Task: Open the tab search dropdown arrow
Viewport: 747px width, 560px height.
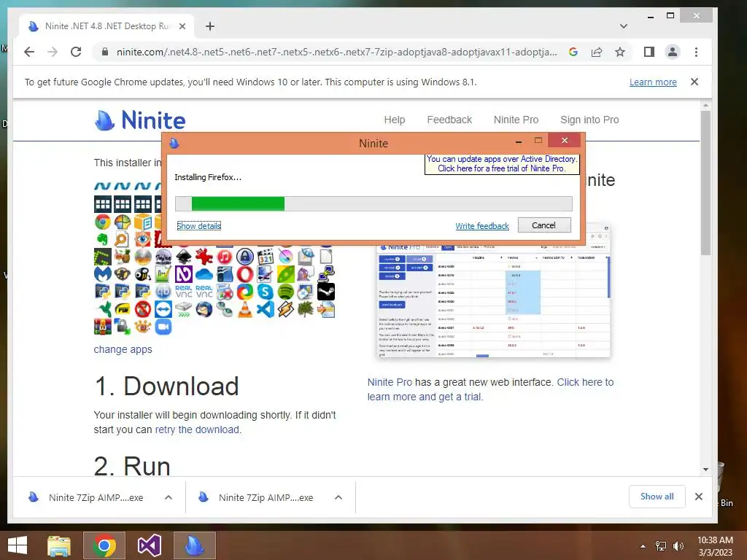Action: (623, 26)
